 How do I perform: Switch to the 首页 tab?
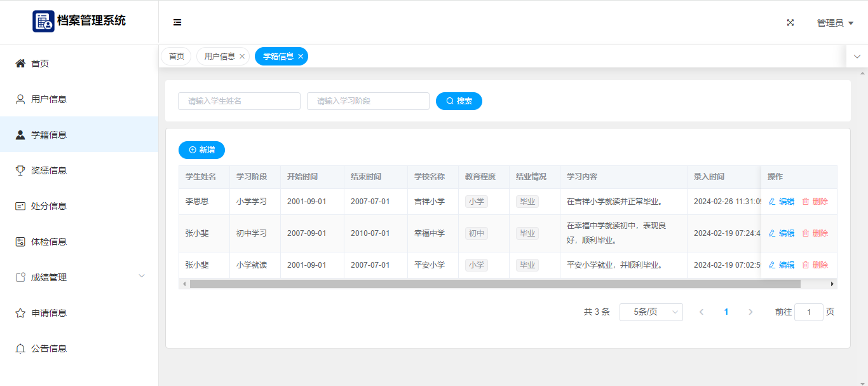point(176,57)
